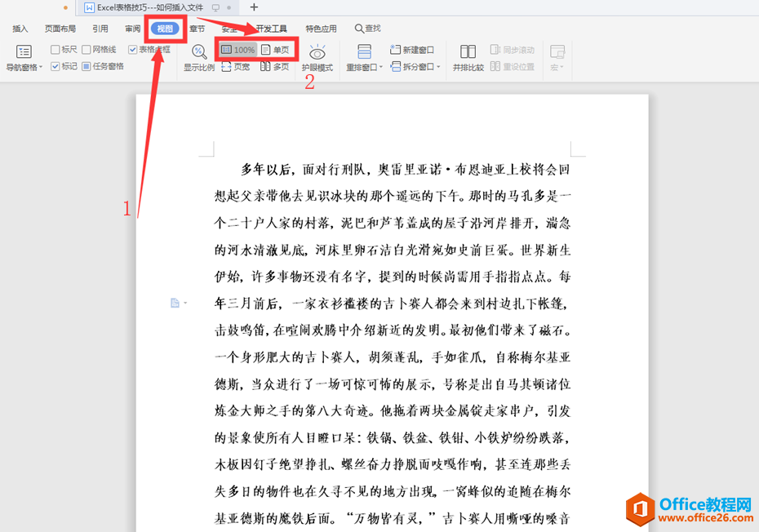Click text line starting 年三月前后
The height and width of the screenshot is (532, 759).
point(393,304)
